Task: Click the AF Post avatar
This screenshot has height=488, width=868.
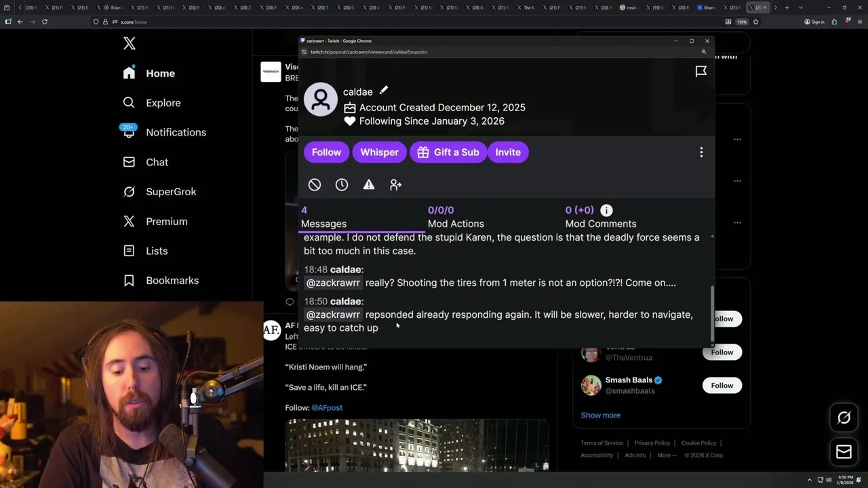Action: pyautogui.click(x=271, y=330)
